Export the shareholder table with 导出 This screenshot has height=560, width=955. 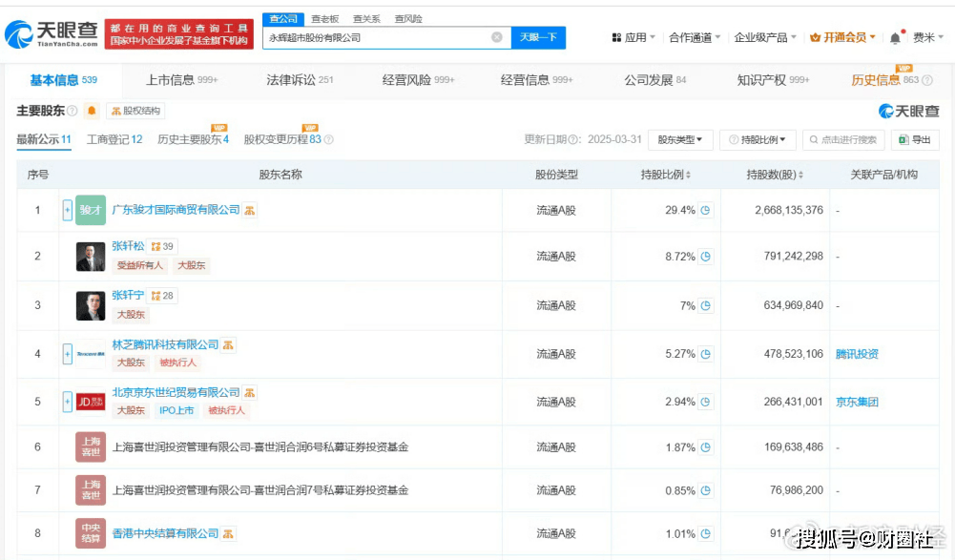pos(915,139)
